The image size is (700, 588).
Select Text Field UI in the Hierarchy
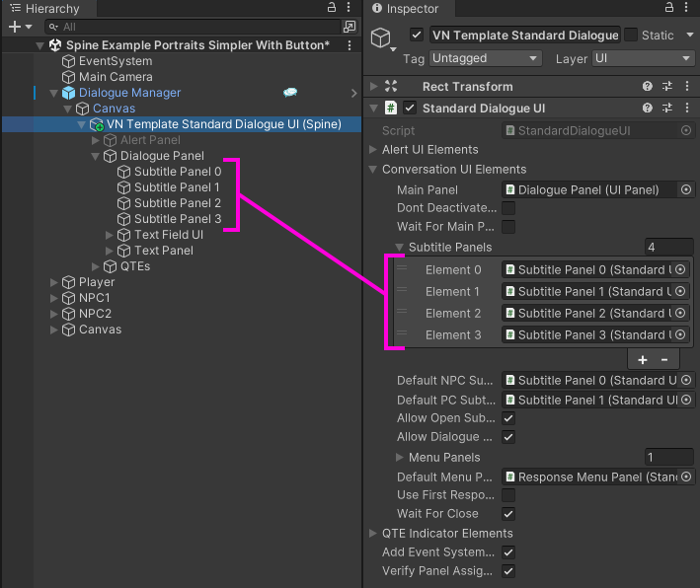point(169,235)
